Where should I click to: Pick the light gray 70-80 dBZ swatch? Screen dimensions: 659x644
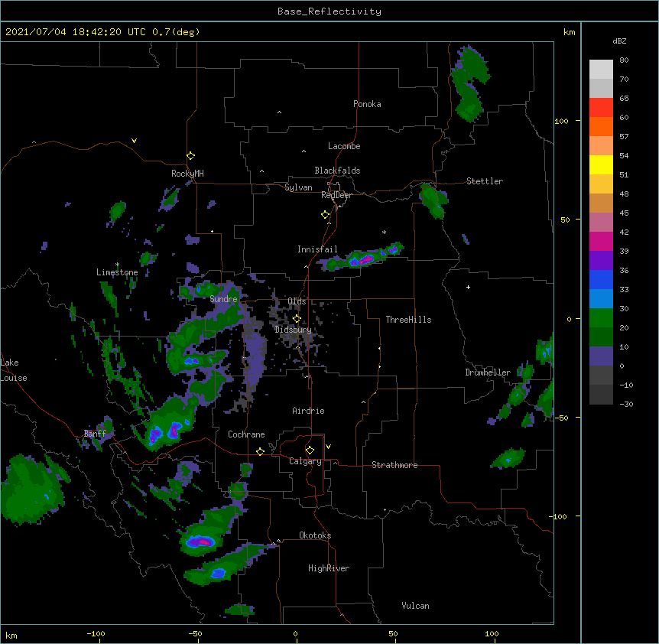(601, 69)
